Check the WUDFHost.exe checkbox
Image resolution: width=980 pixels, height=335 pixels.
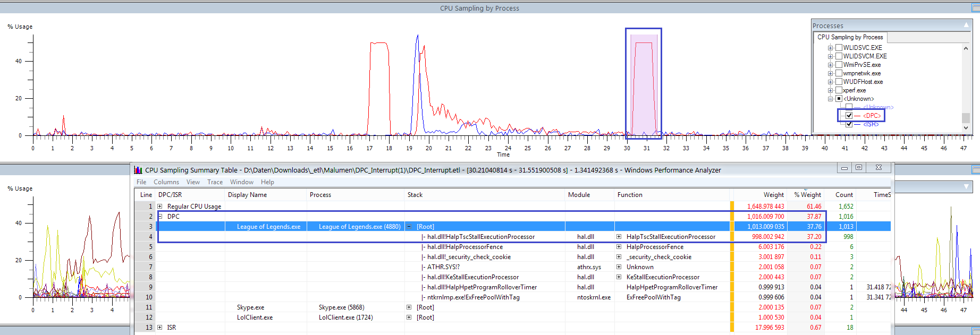click(839, 81)
